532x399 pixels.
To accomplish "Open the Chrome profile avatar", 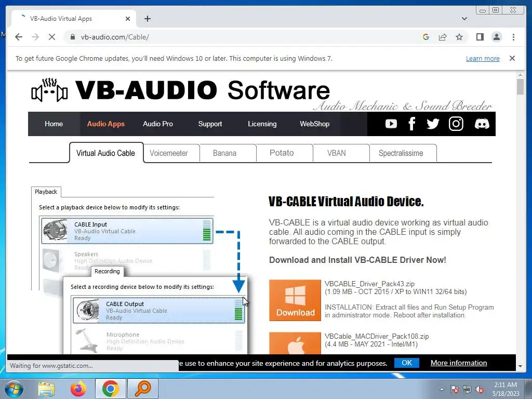I will tap(497, 37).
